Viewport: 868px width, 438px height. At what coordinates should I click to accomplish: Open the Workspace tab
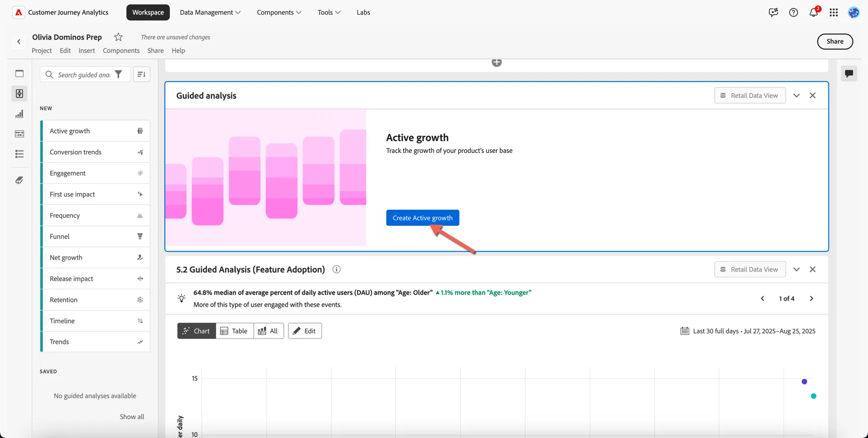point(148,13)
